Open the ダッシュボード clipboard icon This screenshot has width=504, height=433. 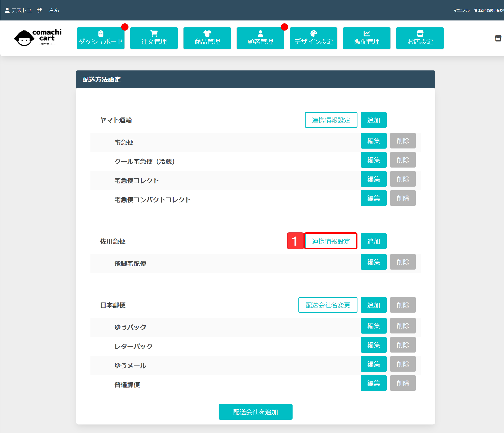pos(101,33)
